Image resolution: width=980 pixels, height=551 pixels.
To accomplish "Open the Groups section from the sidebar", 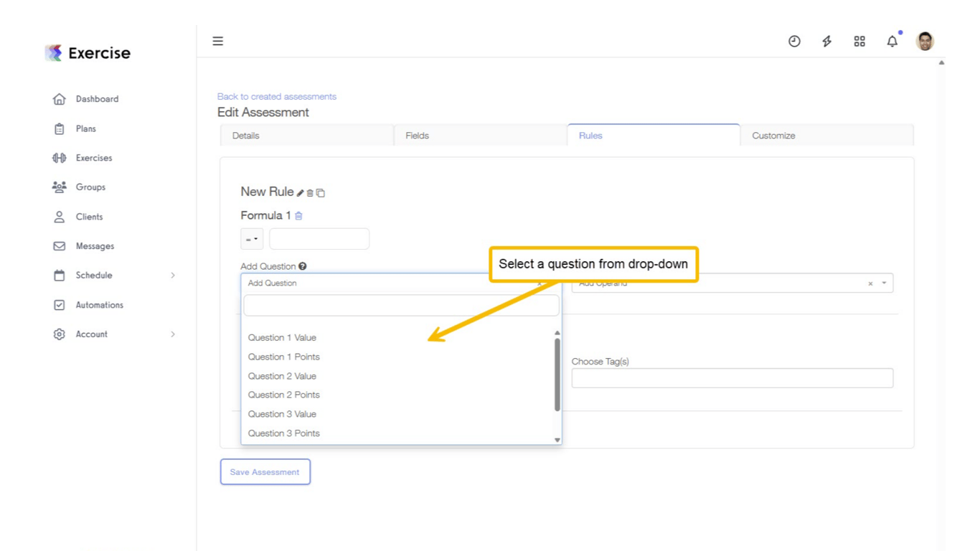I will coord(60,187).
